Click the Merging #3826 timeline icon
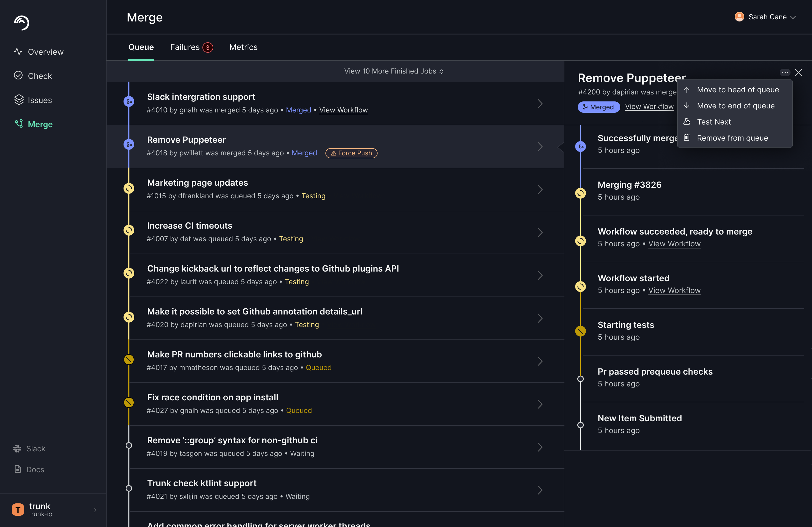The height and width of the screenshot is (527, 812). 580,193
